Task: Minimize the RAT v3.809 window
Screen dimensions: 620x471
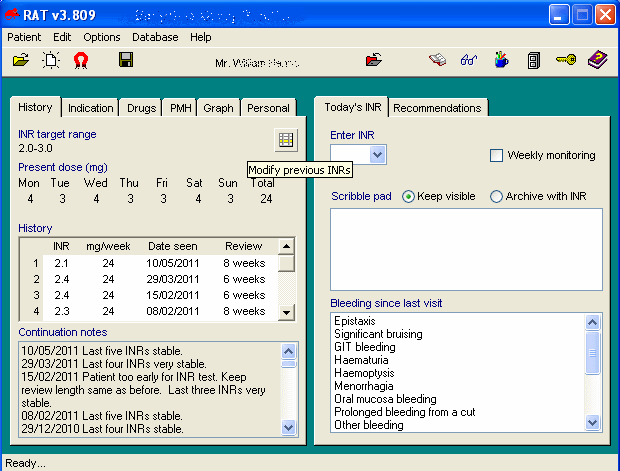Action: point(559,15)
